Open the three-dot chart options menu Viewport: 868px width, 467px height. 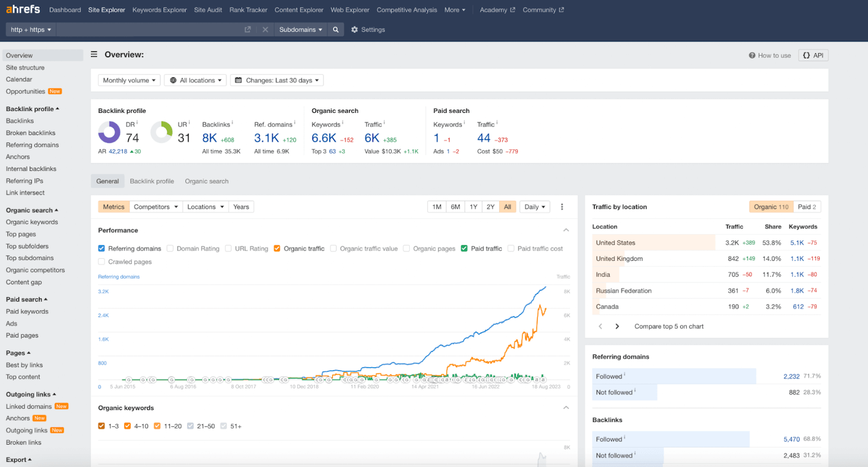[x=562, y=207]
